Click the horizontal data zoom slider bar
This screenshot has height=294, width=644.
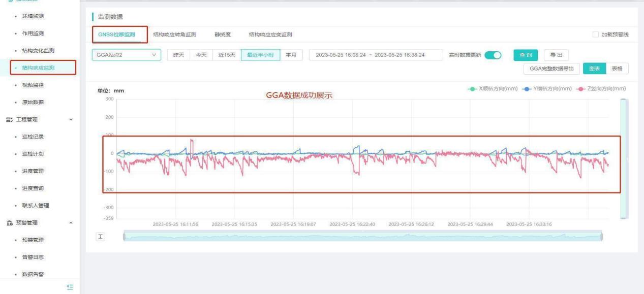click(x=362, y=237)
